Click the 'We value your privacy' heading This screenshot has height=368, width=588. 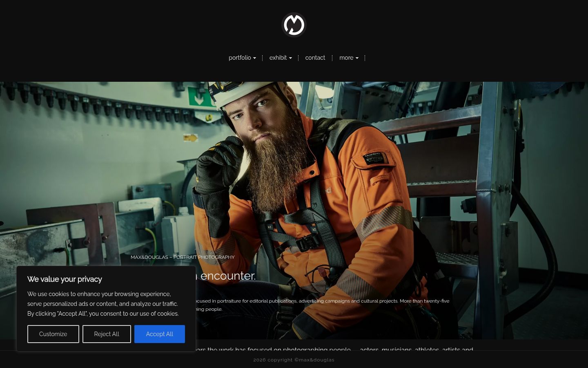click(65, 279)
